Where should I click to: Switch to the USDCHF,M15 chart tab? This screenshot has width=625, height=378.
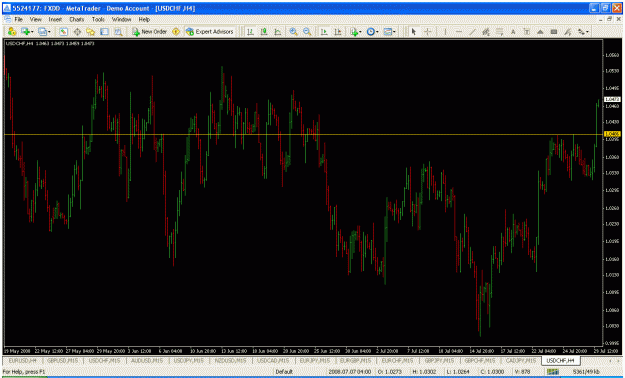pos(104,360)
